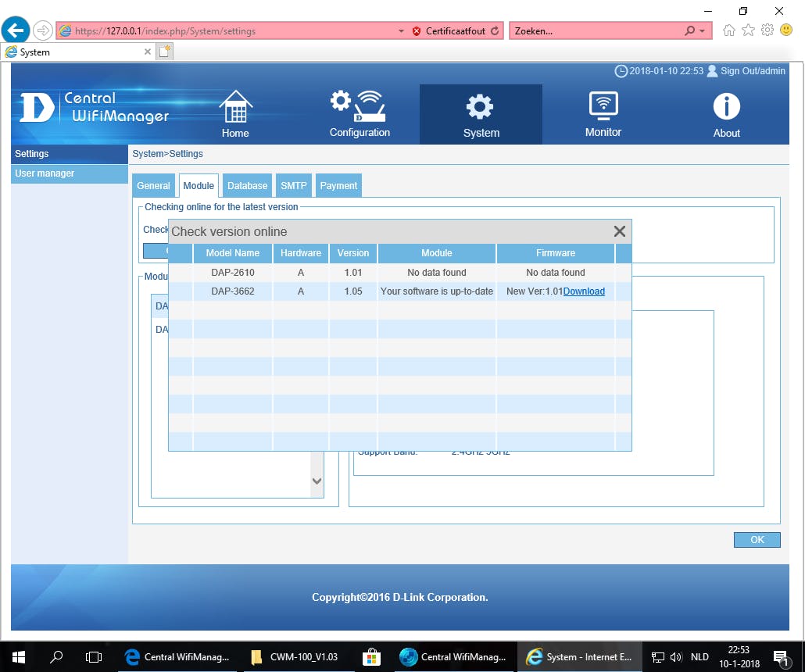
Task: Click the taskbar clock showing 22:53
Action: (739, 656)
